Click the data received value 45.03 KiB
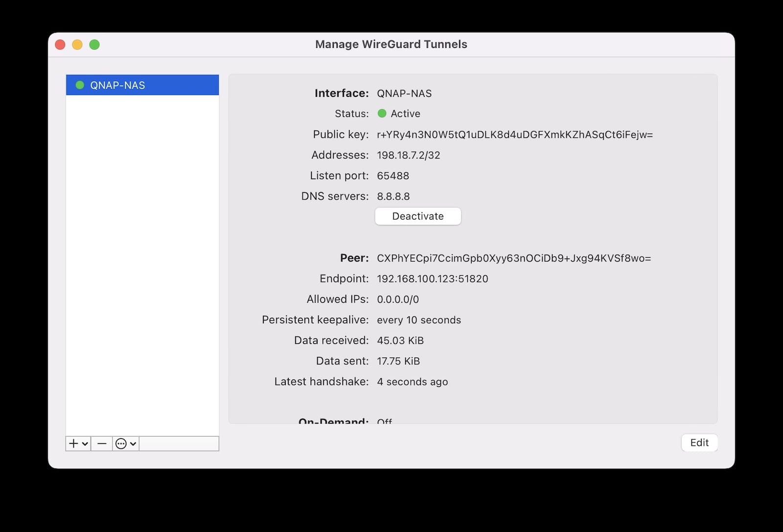The image size is (783, 532). [400, 340]
